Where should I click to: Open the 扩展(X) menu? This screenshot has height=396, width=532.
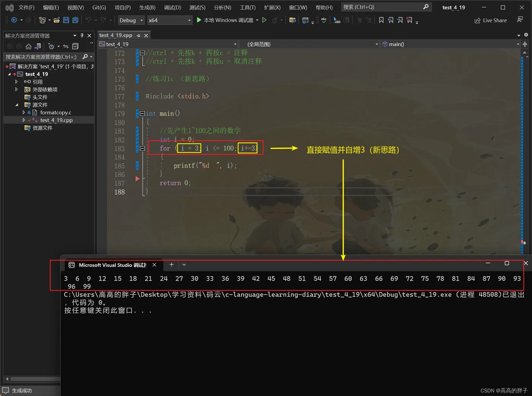point(272,8)
